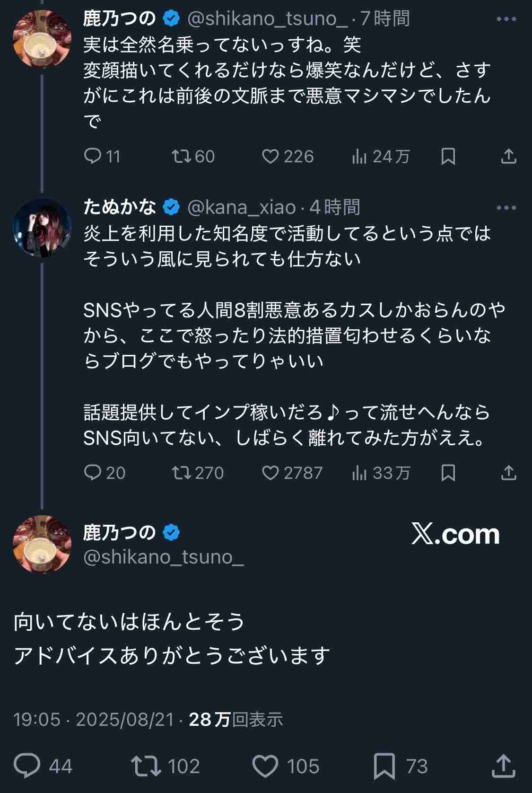This screenshot has height=793, width=532.
Task: Share the たぬかな post
Action: (x=508, y=473)
